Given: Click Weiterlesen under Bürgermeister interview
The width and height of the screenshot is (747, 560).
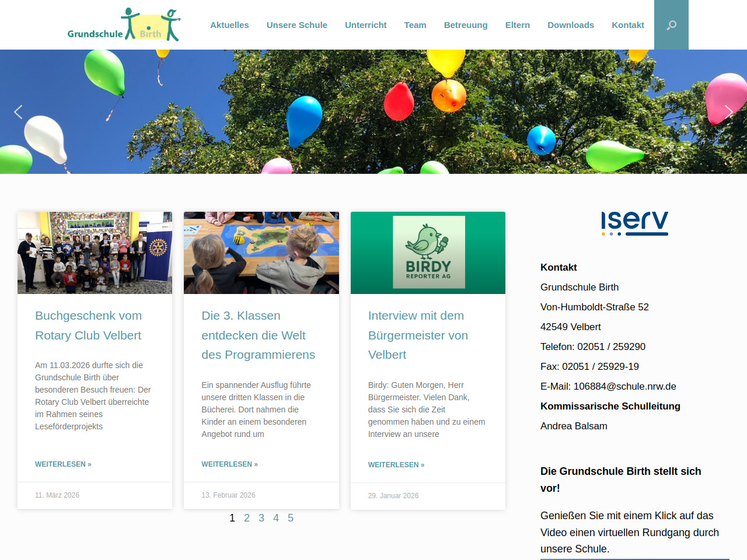Looking at the screenshot, I should tap(396, 465).
